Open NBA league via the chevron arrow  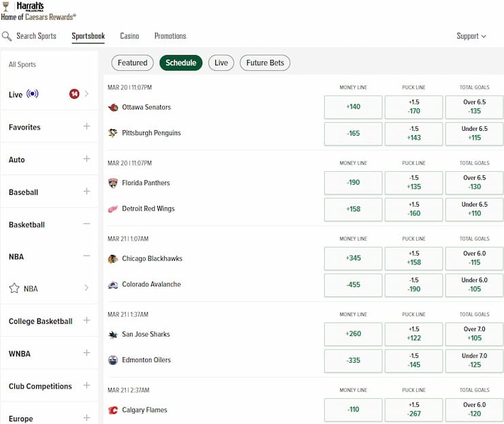[x=86, y=288]
